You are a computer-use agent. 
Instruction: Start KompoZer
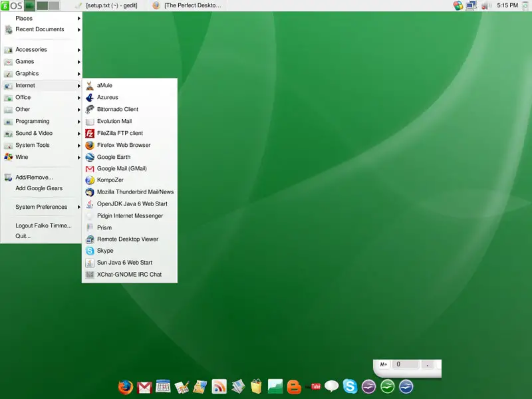(x=129, y=180)
